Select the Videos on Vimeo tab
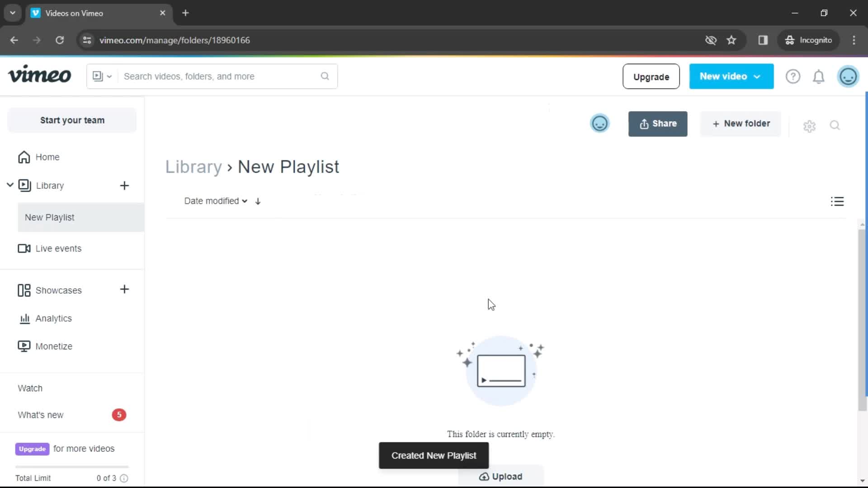Viewport: 868px width, 488px height. click(x=99, y=13)
